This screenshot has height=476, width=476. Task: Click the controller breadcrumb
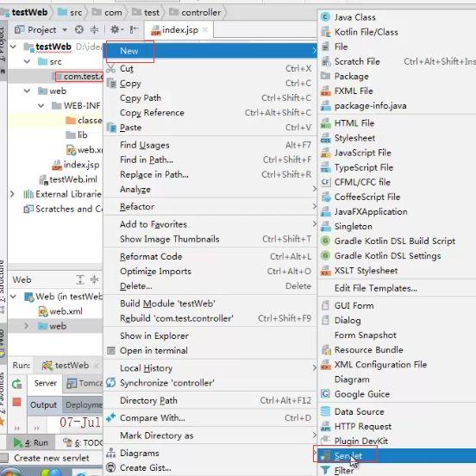click(x=195, y=12)
